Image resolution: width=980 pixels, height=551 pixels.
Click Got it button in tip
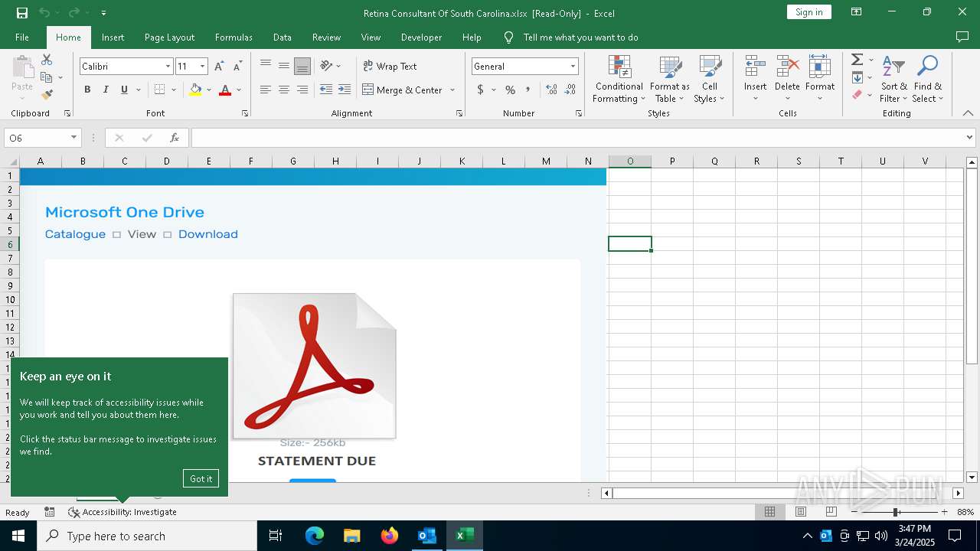point(201,478)
